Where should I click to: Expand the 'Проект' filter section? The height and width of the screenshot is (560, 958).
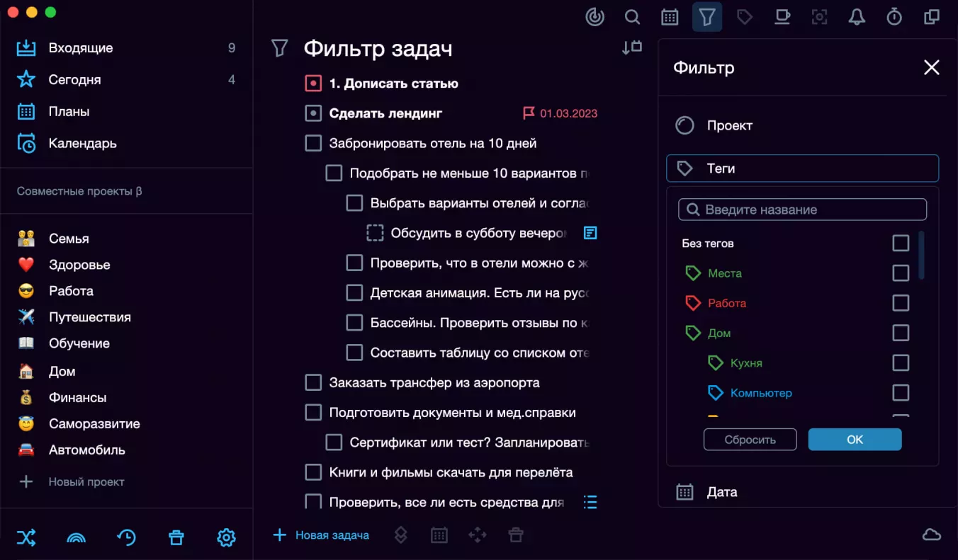802,125
